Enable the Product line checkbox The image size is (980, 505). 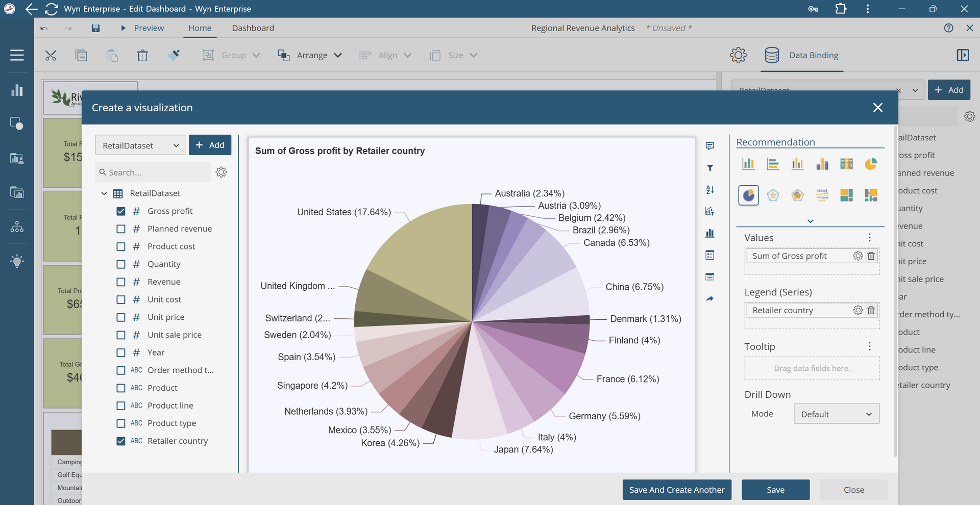point(121,406)
